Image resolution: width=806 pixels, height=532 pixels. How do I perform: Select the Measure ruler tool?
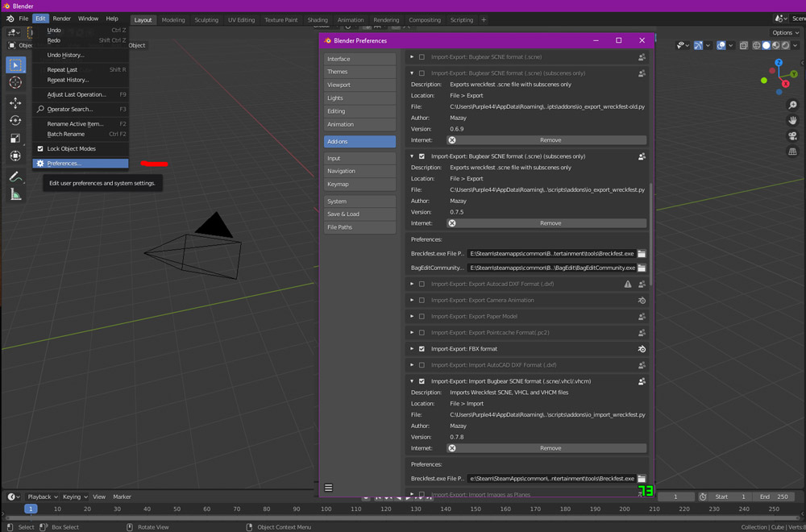click(15, 194)
